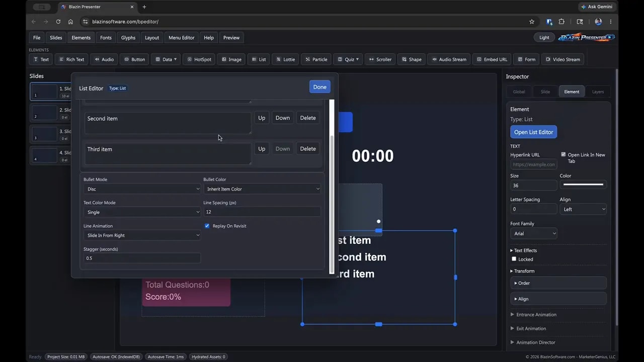Image resolution: width=644 pixels, height=362 pixels.
Task: Open browser extensions puzzle icon
Action: coord(561,22)
